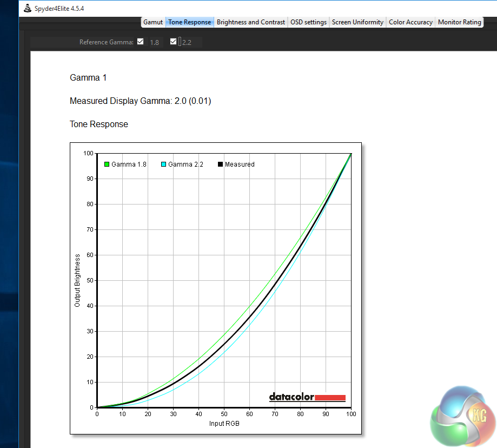Click the 'Gamma 1.8' legend label
The width and height of the screenshot is (497, 448).
[x=129, y=164]
